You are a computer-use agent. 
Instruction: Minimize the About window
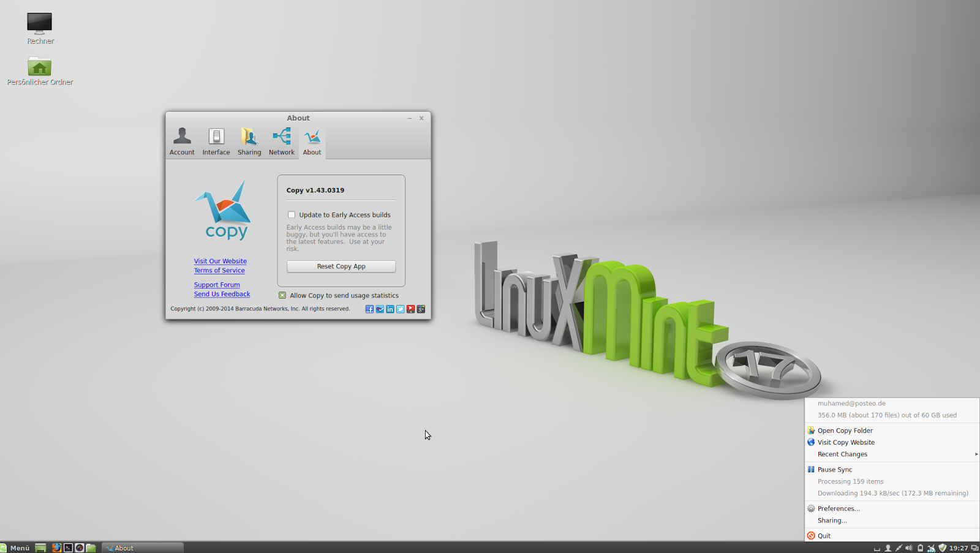410,118
